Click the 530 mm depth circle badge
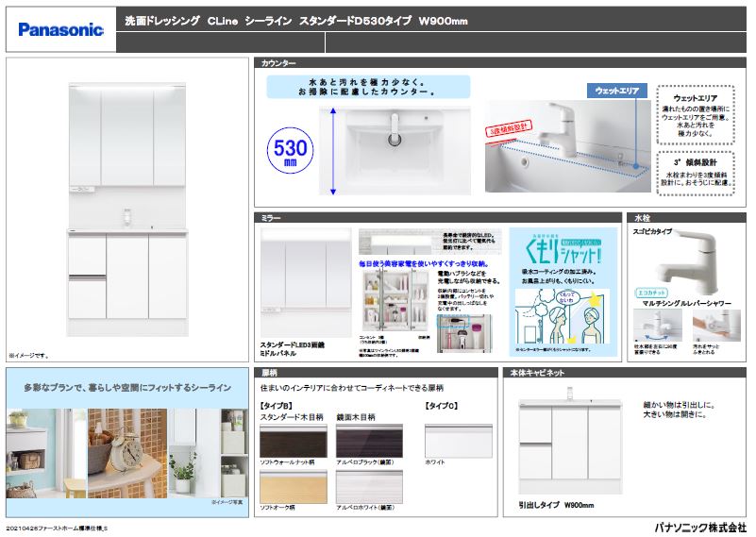 [x=291, y=150]
